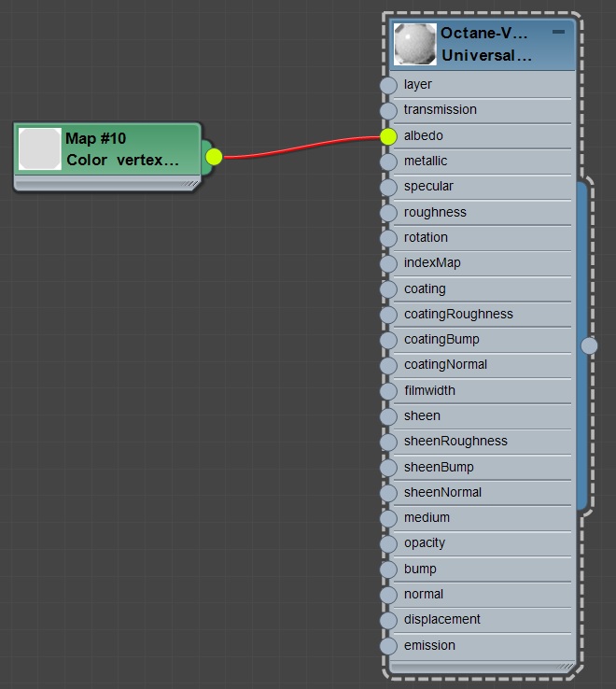Click the normal input socket
The image size is (616, 689).
click(388, 595)
